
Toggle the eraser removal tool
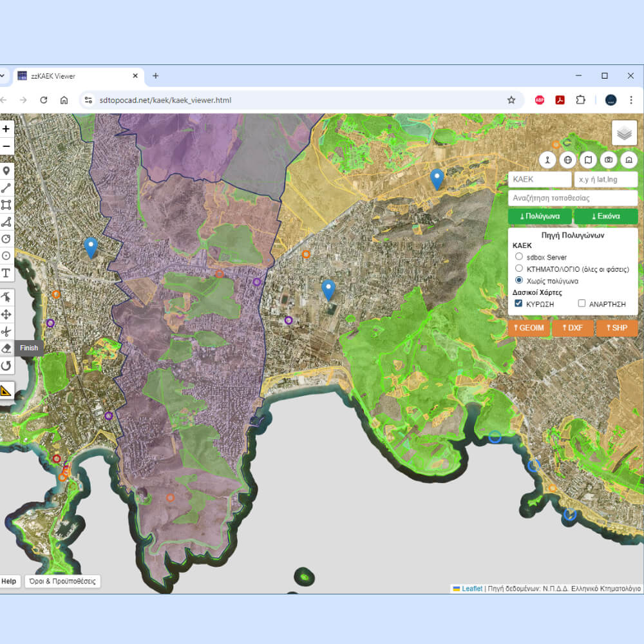pos(6,348)
